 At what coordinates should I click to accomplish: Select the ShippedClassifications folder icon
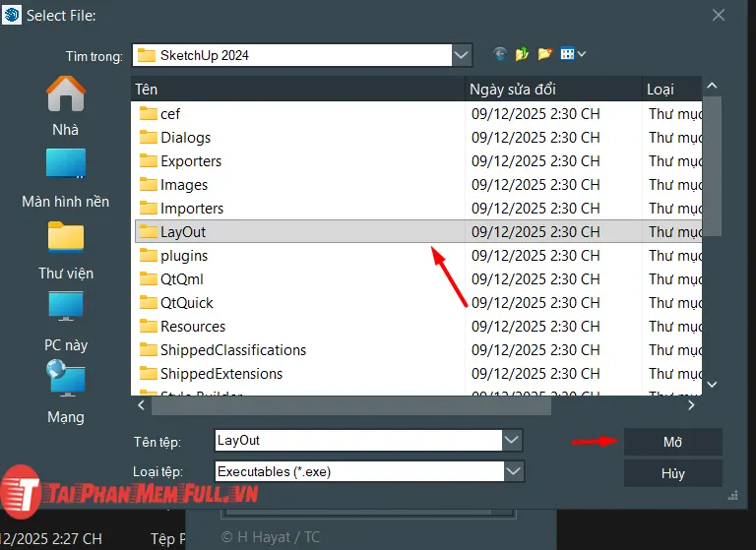148,350
